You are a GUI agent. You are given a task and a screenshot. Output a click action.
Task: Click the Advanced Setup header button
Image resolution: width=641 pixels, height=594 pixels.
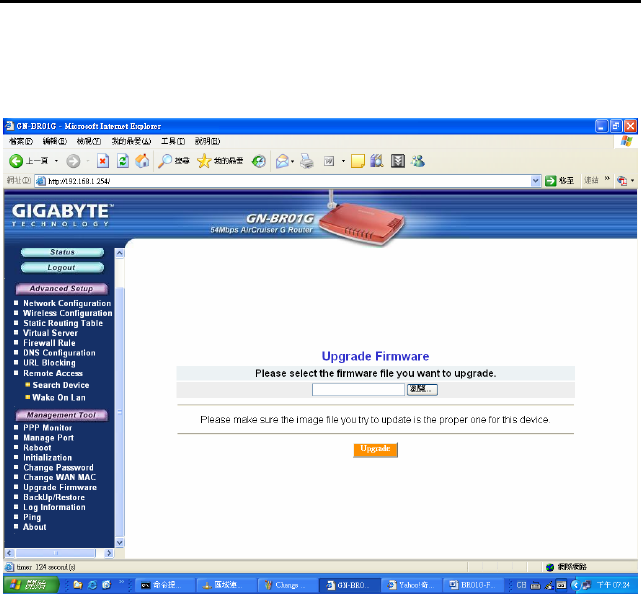point(61,289)
